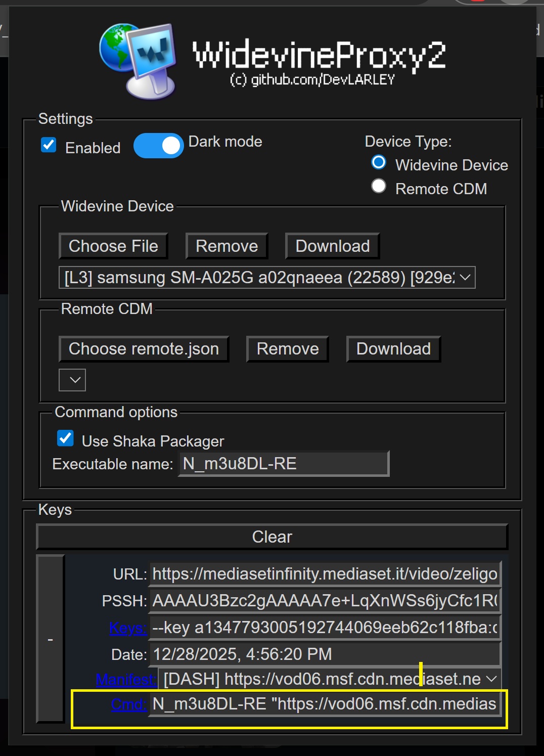The image size is (544, 756).
Task: Click the Keys link
Action: coord(128,628)
